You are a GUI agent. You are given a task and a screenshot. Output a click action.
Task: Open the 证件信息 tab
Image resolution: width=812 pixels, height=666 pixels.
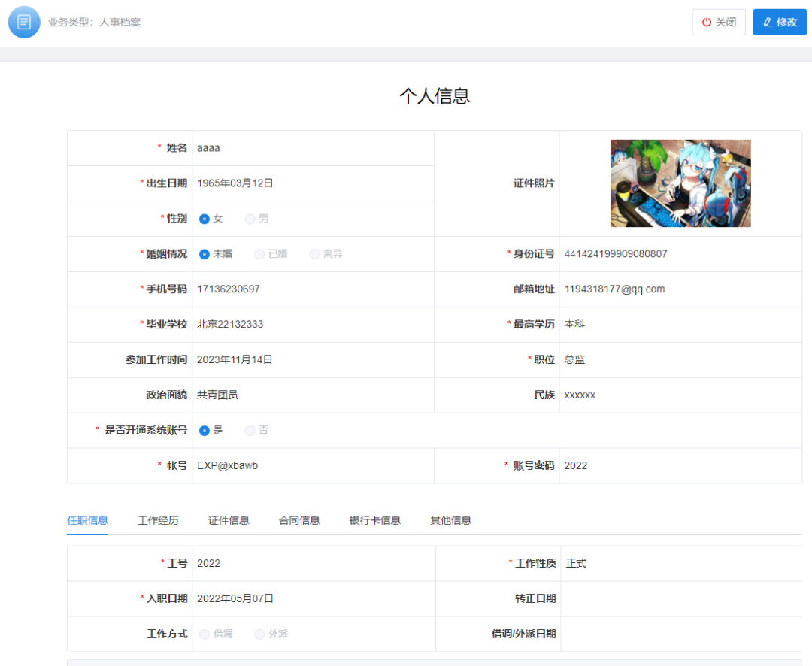229,520
